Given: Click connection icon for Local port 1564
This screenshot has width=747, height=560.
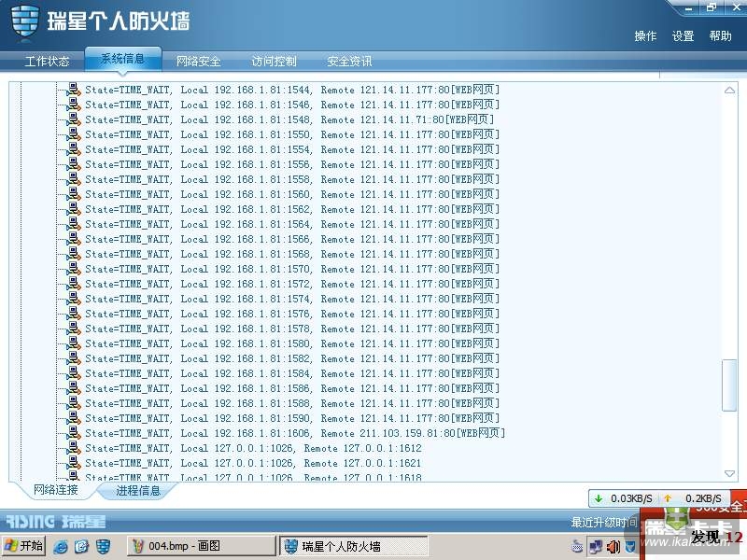Looking at the screenshot, I should 74,223.
